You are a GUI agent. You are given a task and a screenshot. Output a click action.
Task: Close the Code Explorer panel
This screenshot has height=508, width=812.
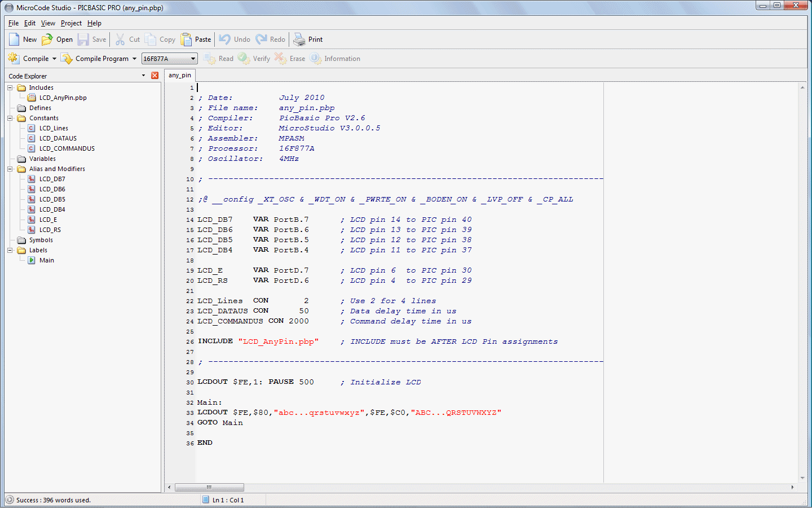pyautogui.click(x=155, y=76)
